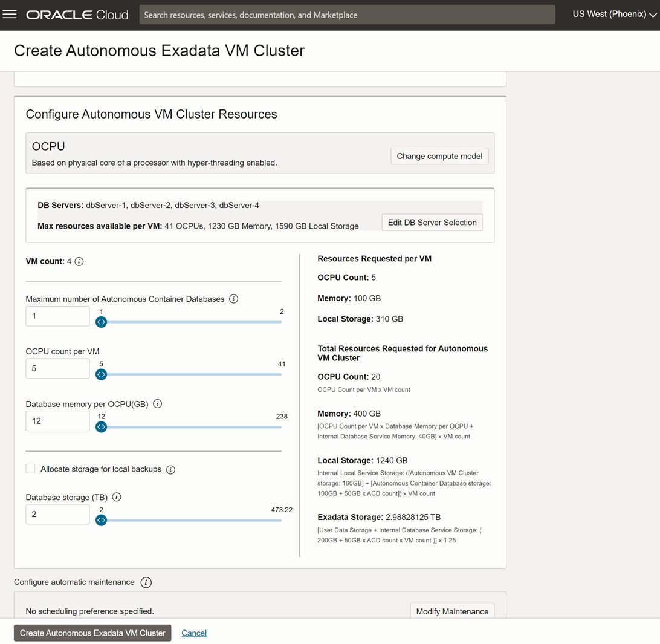Click Modify Maintenance
Image resolution: width=660 pixels, height=644 pixels.
coord(452,611)
